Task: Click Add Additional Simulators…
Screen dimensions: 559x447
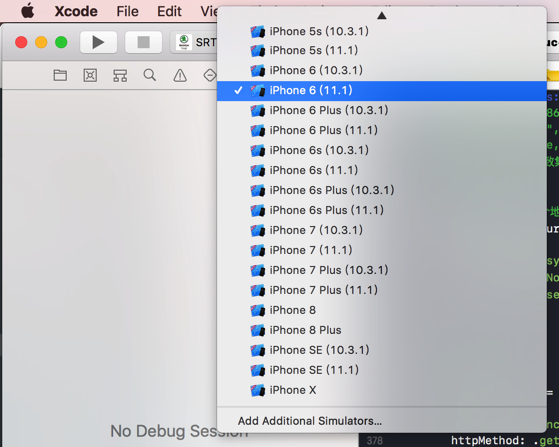Action: (382, 421)
